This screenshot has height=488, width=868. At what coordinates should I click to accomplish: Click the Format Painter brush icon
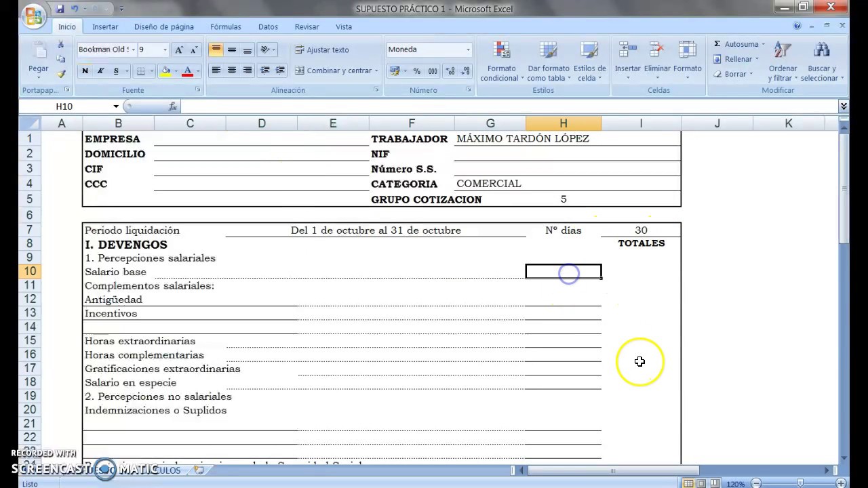click(61, 74)
